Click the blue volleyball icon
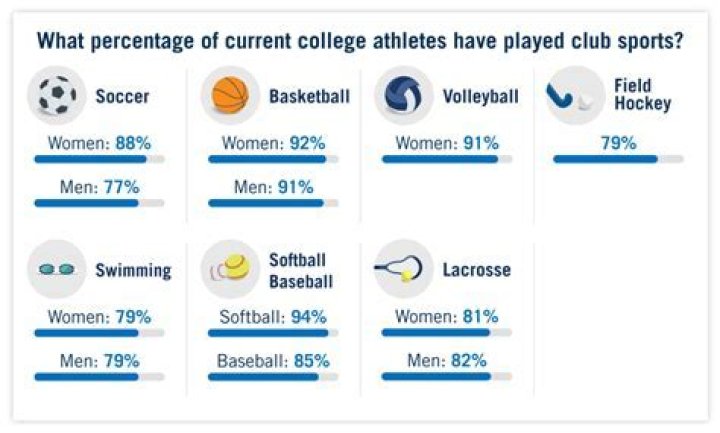720x433 pixels. [404, 95]
